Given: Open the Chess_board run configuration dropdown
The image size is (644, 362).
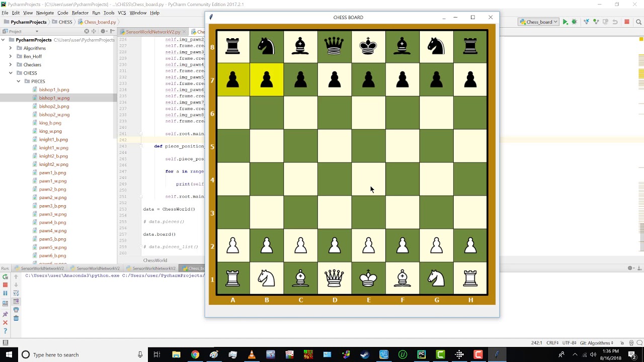Looking at the screenshot, I should pos(538,22).
